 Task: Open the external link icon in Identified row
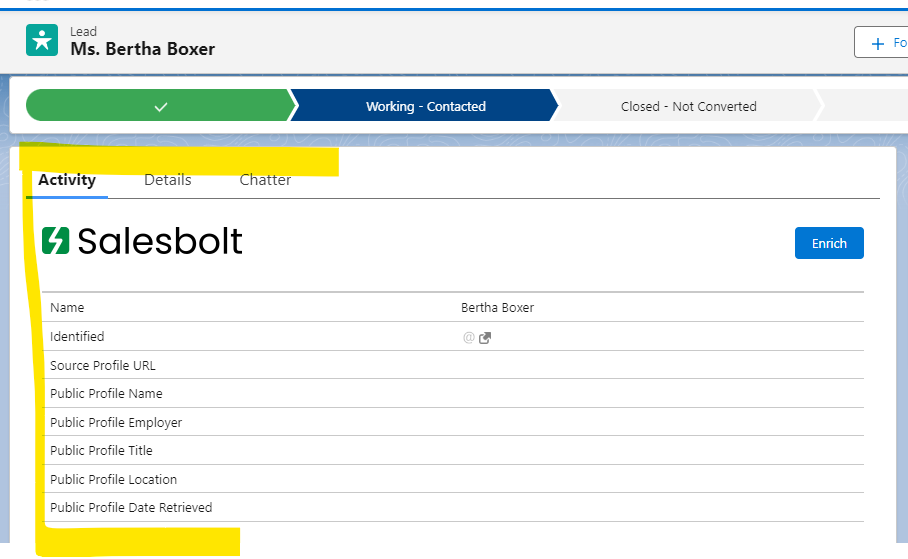tap(485, 338)
